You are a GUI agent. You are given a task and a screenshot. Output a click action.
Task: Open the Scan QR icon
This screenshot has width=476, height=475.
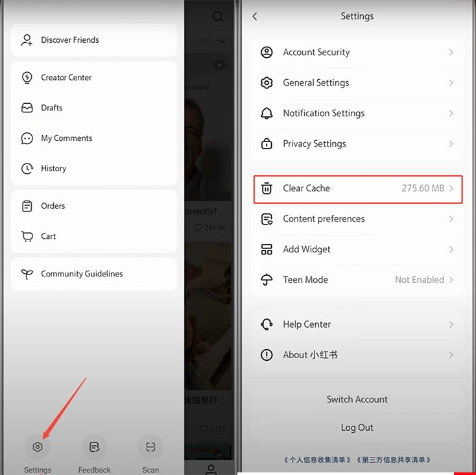(x=150, y=446)
